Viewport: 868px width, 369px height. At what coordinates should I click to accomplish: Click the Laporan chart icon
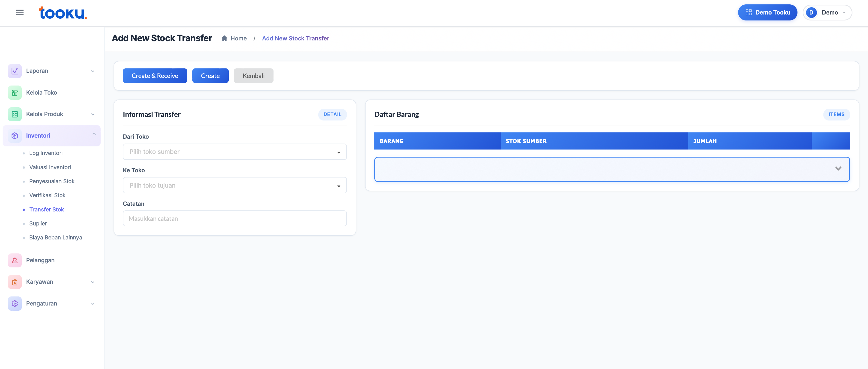pos(15,71)
